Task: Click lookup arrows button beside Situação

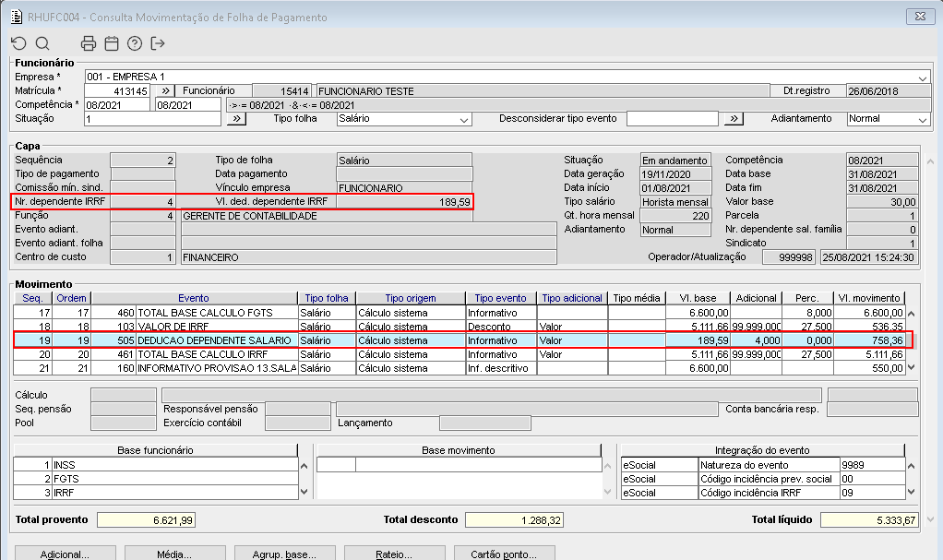Action: coord(235,119)
